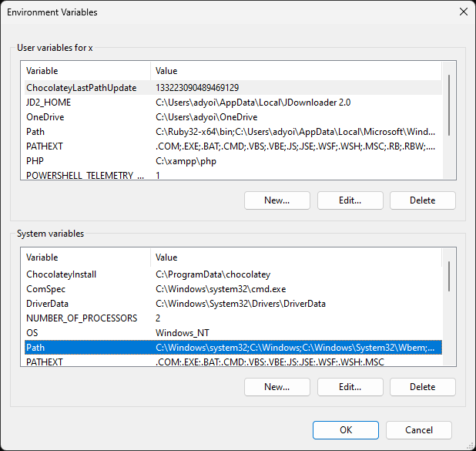Click the user variables list scrollbar thumb

point(449,105)
